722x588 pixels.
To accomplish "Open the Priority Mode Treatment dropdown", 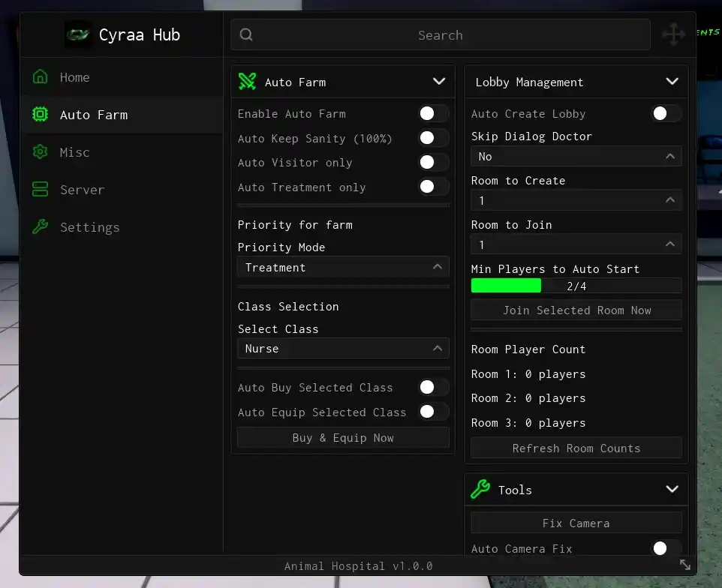I will [x=343, y=267].
